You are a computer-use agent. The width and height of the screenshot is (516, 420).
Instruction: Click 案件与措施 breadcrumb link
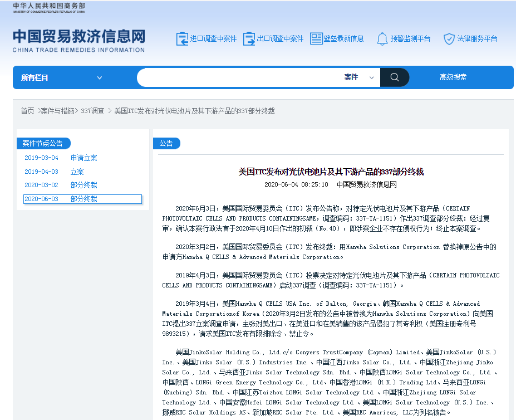pos(57,111)
